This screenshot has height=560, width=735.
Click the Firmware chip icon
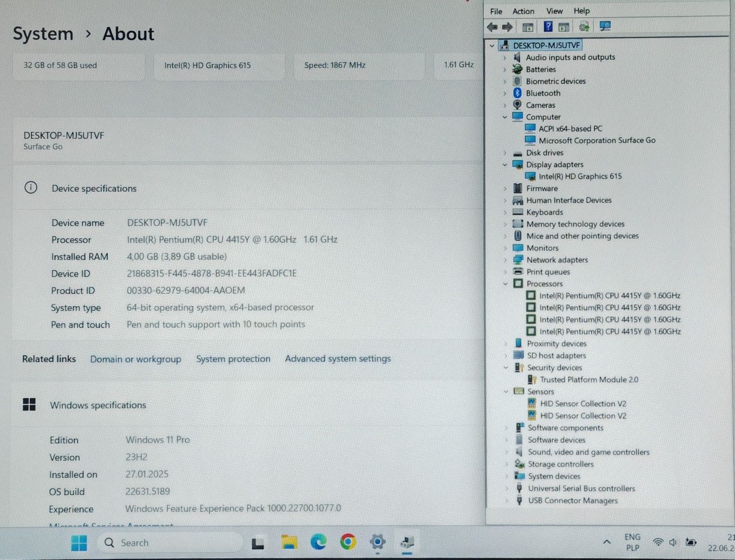[x=518, y=188]
